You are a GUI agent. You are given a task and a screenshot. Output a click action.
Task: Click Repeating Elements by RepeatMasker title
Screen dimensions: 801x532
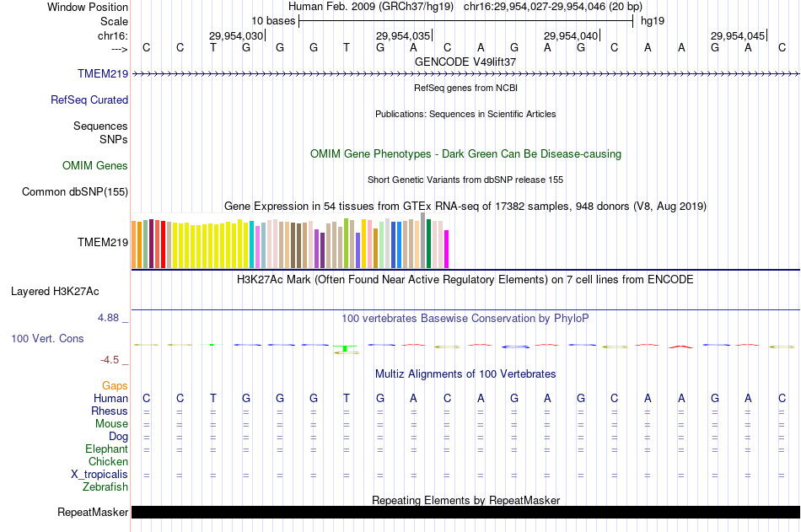click(465, 500)
